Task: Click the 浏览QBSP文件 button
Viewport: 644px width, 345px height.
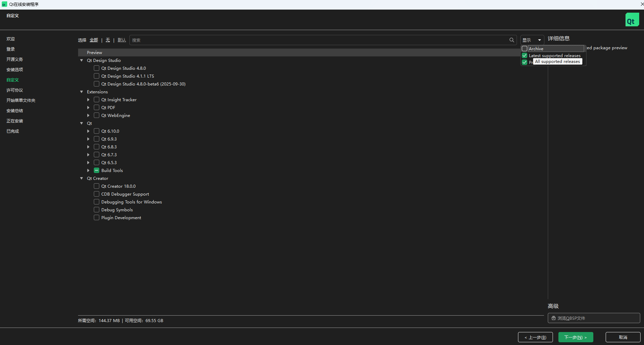Action: click(594, 318)
